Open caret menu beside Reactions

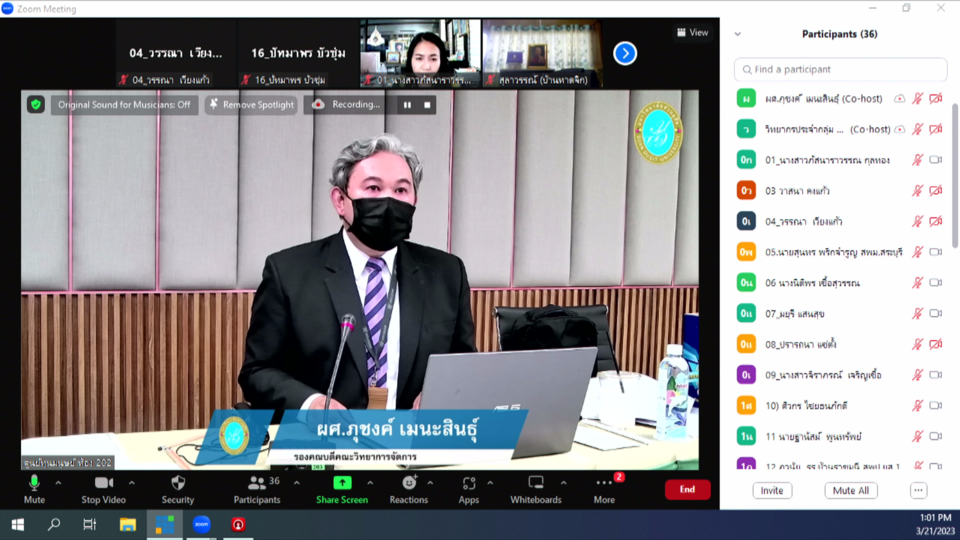click(430, 483)
